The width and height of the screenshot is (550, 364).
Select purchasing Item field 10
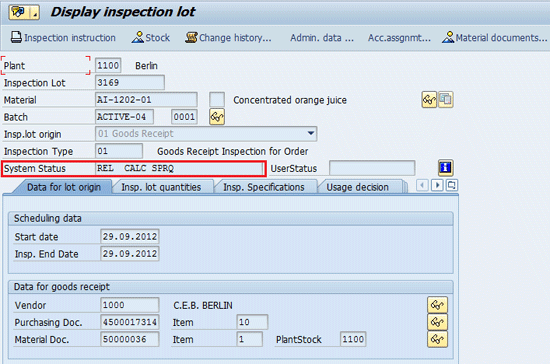tap(252, 322)
